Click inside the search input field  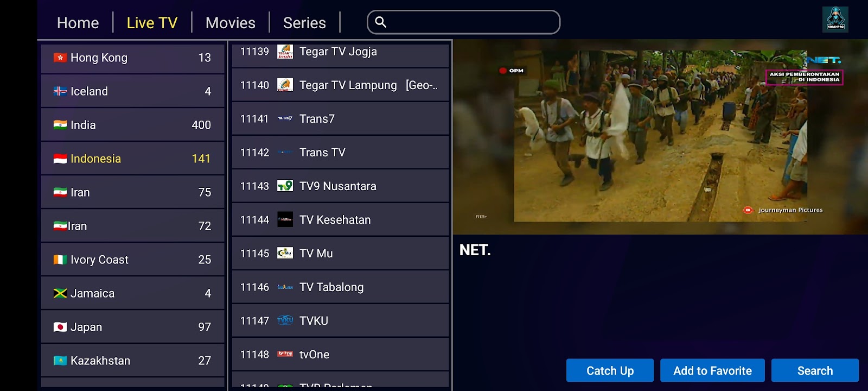464,22
